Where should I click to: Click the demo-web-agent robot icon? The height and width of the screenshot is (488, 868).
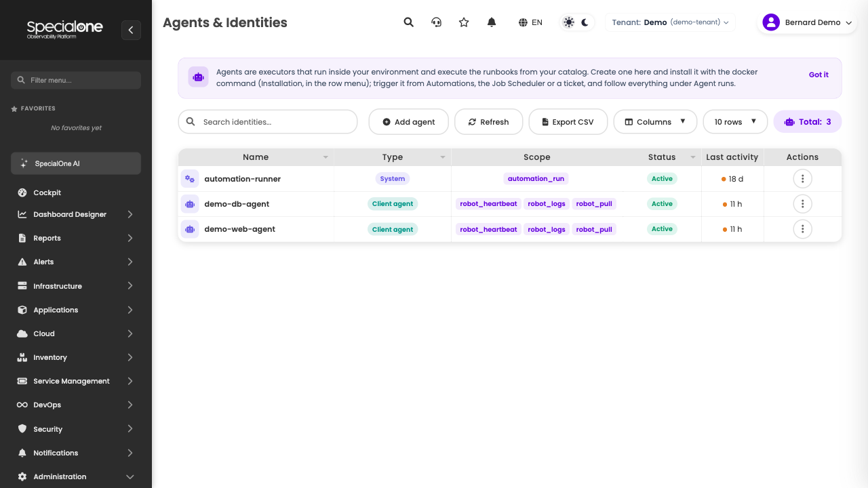(x=190, y=229)
